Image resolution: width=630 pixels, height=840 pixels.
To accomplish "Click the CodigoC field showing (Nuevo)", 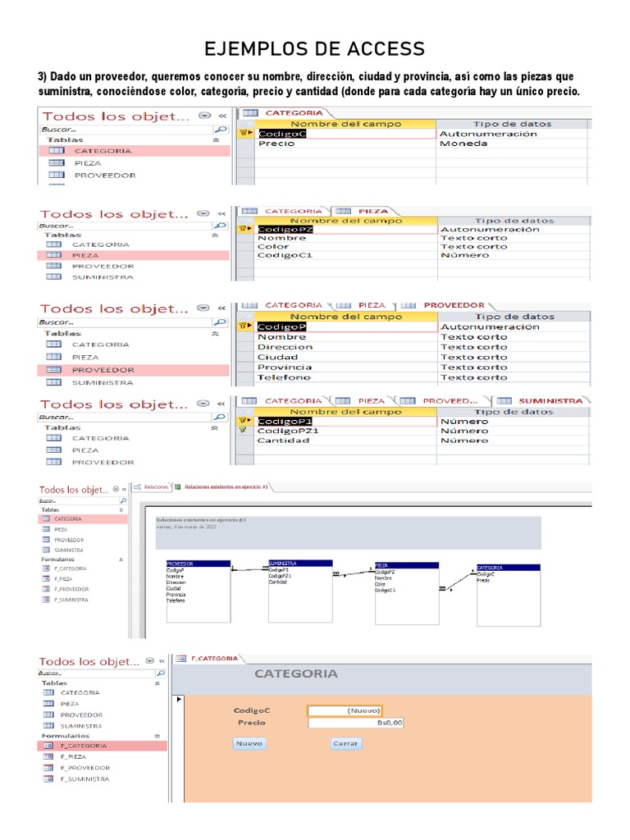I will click(345, 710).
